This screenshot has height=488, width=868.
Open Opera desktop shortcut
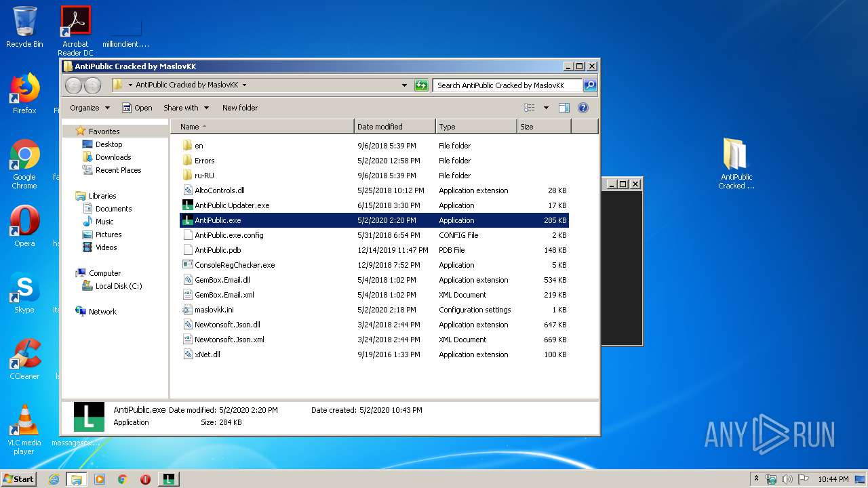24,226
